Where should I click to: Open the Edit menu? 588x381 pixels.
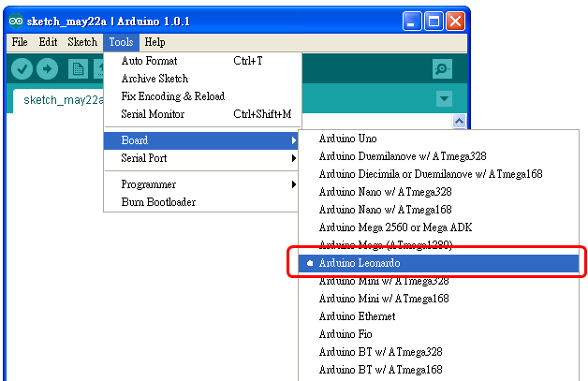pyautogui.click(x=48, y=42)
